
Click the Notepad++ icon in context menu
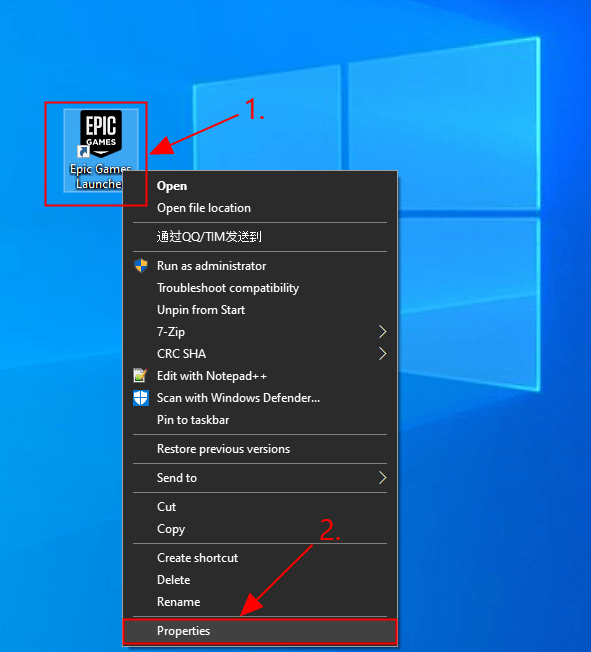[140, 375]
